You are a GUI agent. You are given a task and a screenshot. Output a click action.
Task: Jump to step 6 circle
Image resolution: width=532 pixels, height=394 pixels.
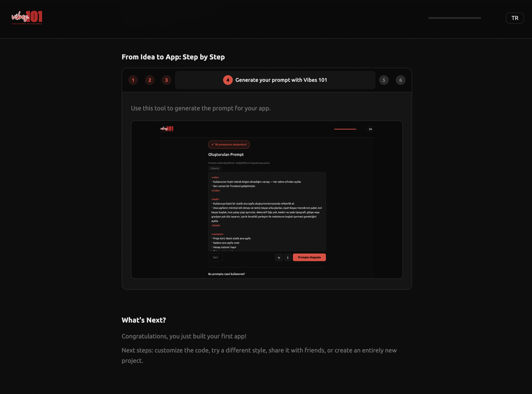[x=400, y=80]
